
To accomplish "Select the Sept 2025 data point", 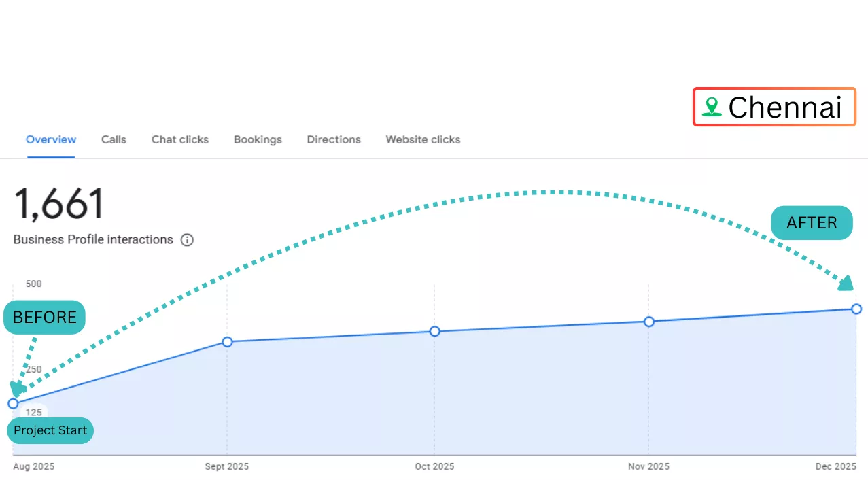I will [227, 341].
